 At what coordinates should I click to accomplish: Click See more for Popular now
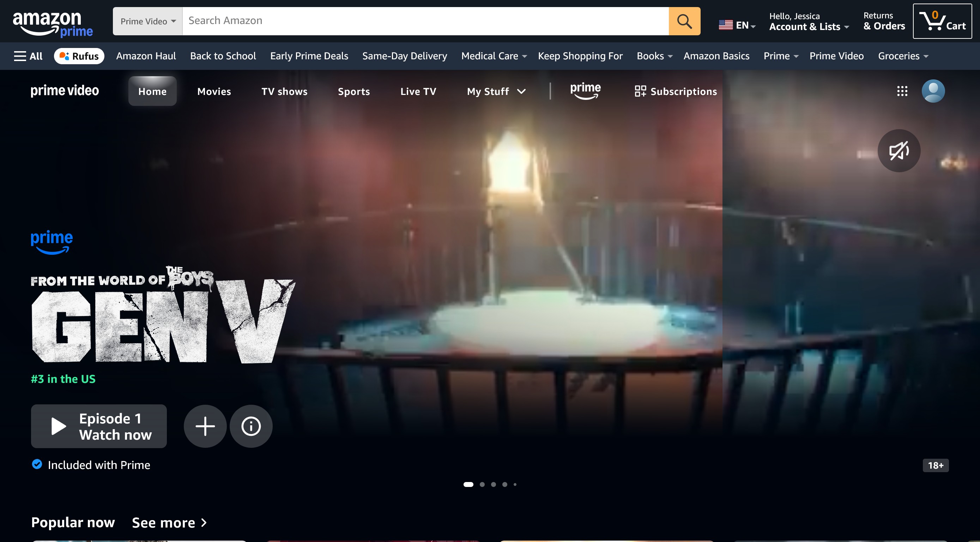(x=169, y=523)
